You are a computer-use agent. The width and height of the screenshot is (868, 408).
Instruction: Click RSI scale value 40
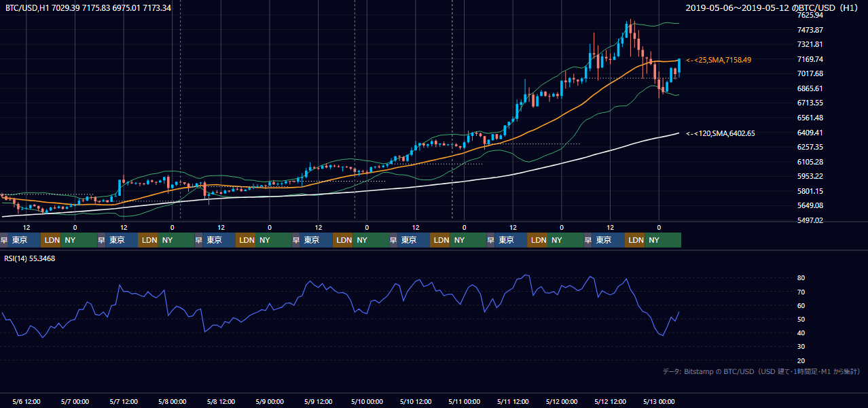coord(801,333)
